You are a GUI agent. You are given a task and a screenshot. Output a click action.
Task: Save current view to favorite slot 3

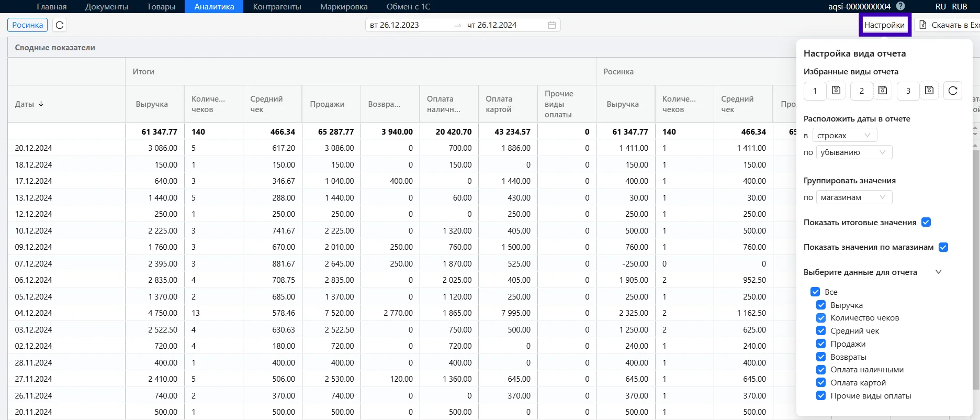929,91
